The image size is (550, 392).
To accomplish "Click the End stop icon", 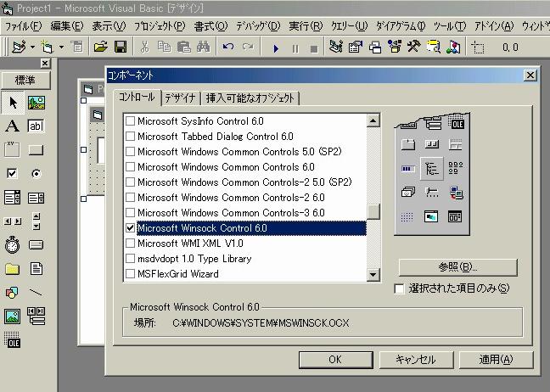I will 314,48.
